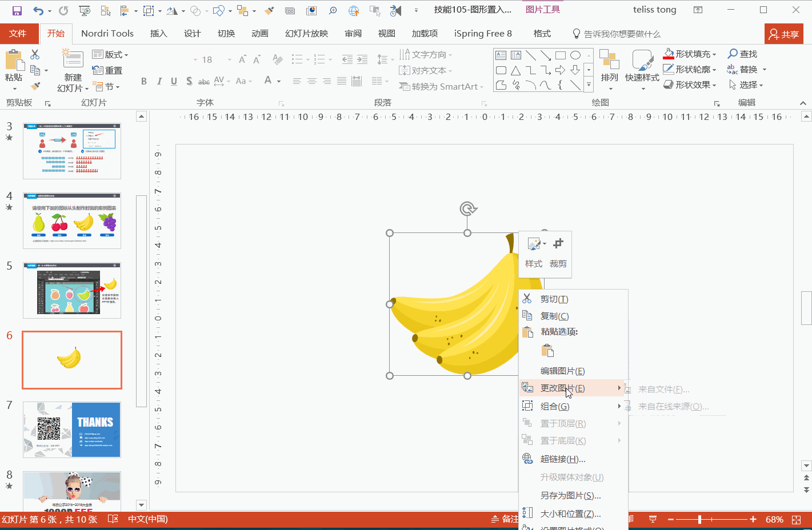Click 中文(中国) language in the status bar
812x530 pixels.
(x=148, y=519)
